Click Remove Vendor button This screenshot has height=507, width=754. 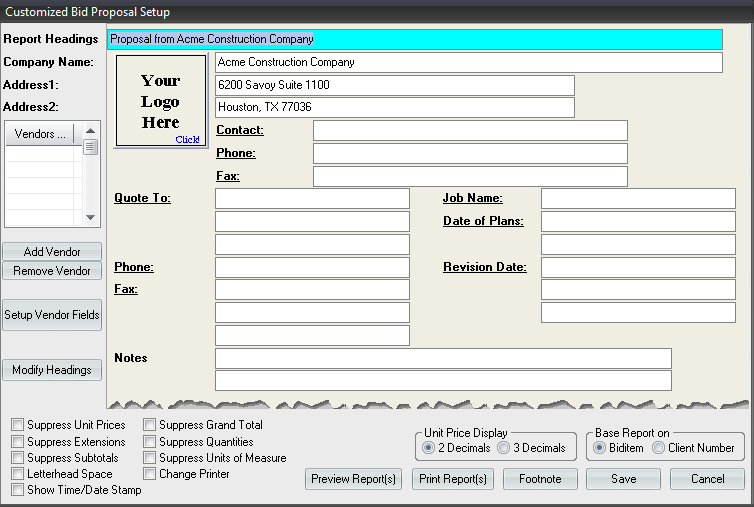click(52, 271)
